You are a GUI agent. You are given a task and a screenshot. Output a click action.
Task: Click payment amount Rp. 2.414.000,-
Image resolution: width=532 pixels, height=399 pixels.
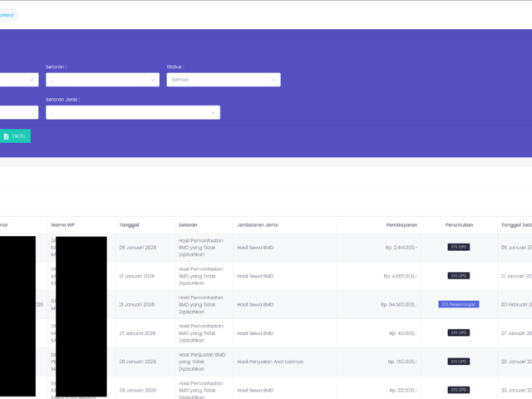(x=401, y=248)
